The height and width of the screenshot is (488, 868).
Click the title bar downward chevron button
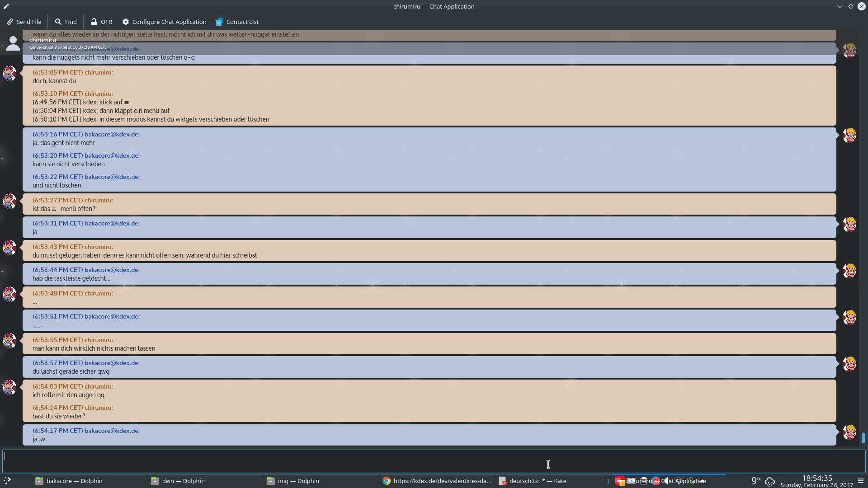(840, 6)
